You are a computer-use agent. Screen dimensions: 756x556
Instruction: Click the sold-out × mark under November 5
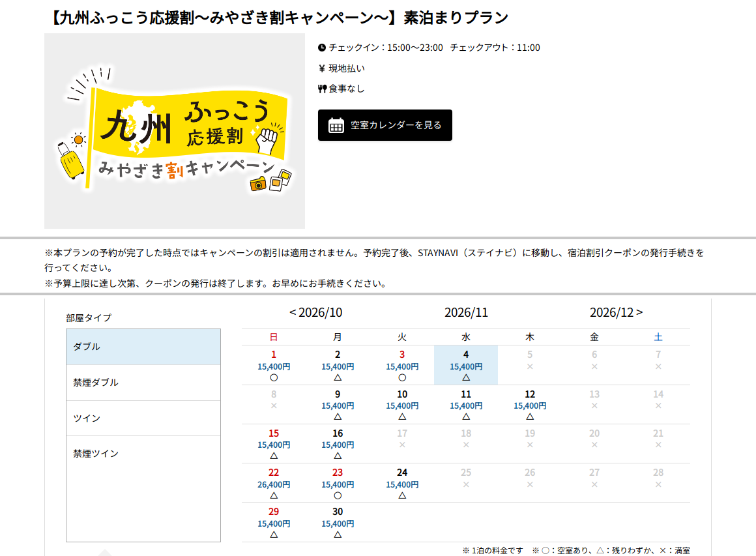530,366
